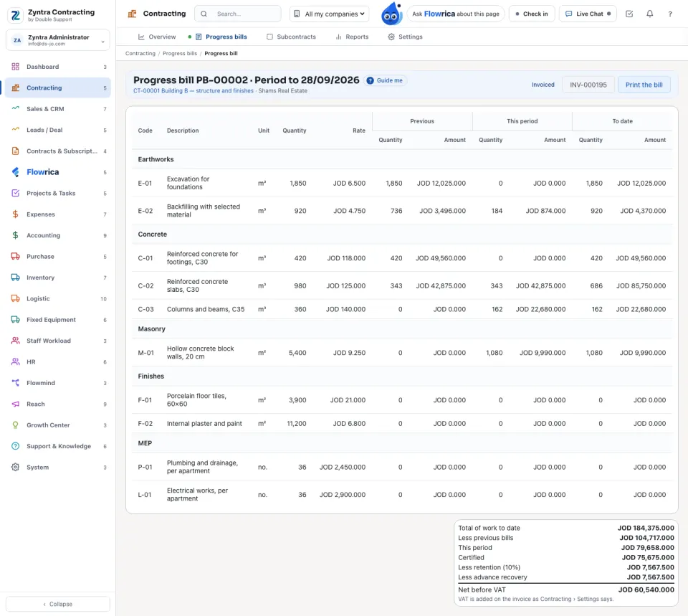Viewport: 688px width, 616px height.
Task: Open the Subcontracts tab
Action: 292,37
